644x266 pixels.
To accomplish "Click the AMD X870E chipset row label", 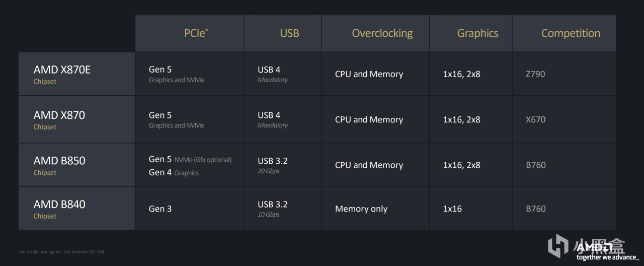I will (62, 74).
